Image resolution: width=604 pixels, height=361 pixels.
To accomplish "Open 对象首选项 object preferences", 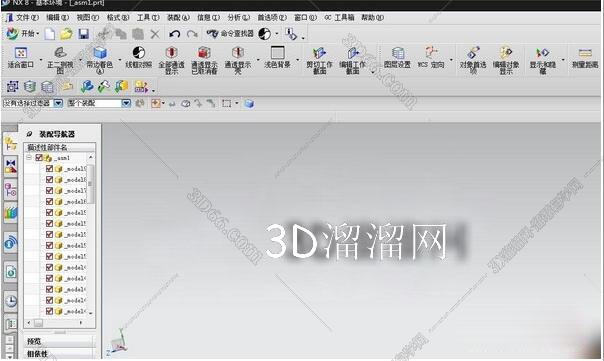I will click(473, 60).
